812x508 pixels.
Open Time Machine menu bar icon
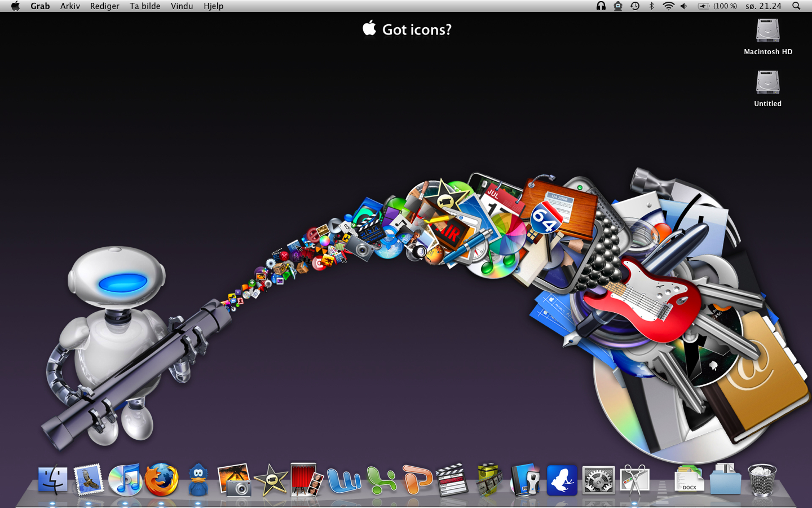click(x=635, y=6)
